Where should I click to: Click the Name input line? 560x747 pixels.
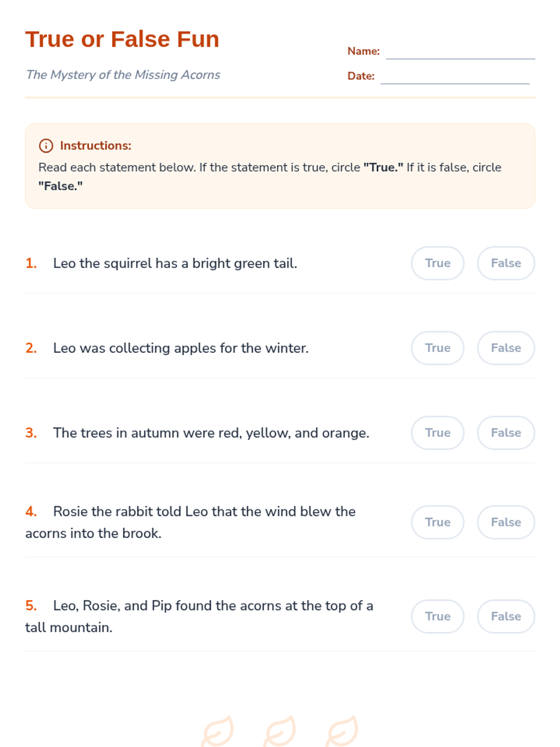[460, 52]
